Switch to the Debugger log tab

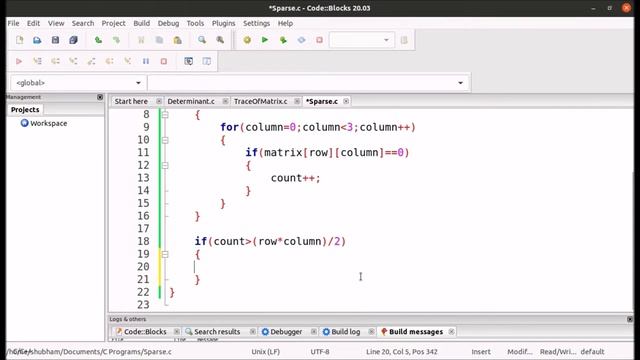click(x=286, y=332)
